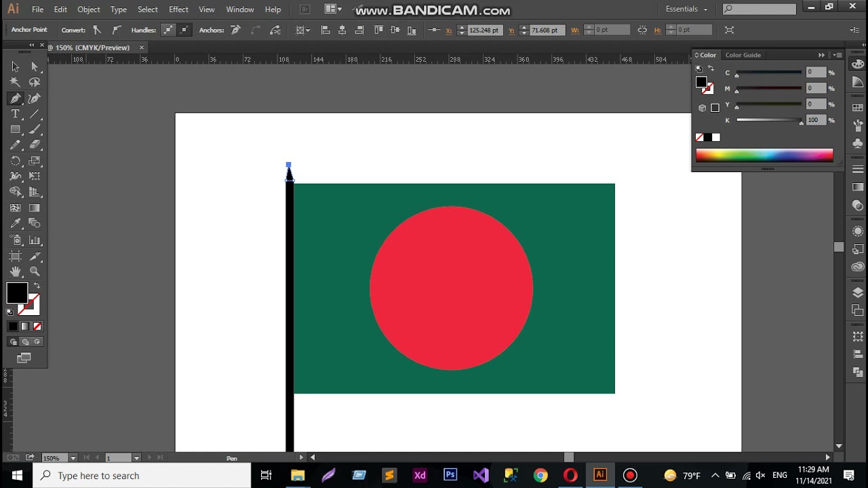
Task: Swap fill and stroke in toolbox
Action: pos(37,285)
